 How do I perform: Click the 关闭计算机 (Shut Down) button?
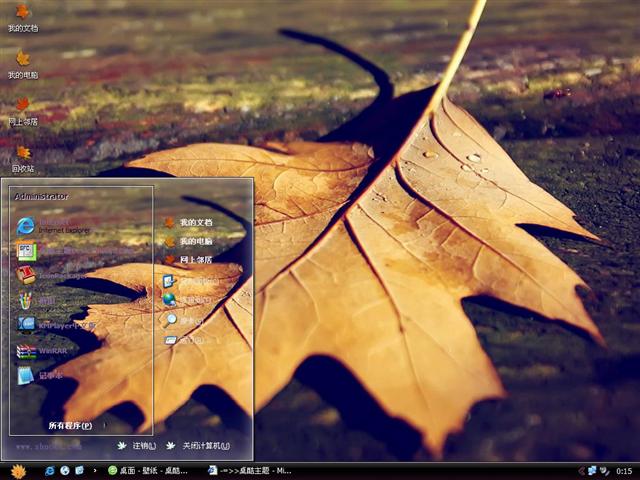click(x=198, y=446)
